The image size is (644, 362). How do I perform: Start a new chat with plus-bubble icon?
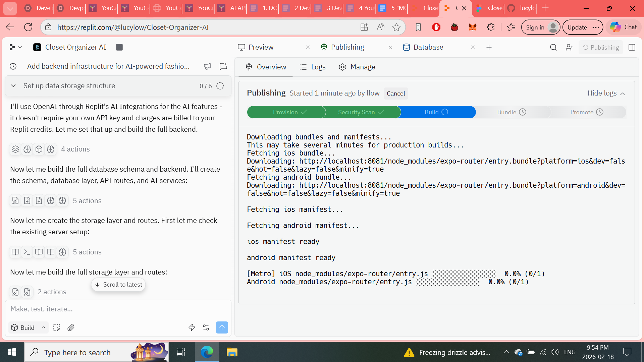(223, 66)
